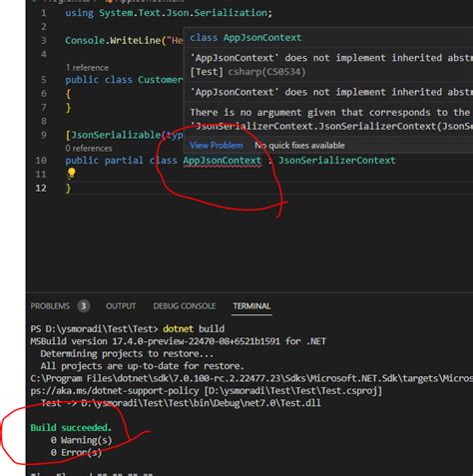473x476 pixels.
Task: Click 'System.Text.Json.Serialization' using directive
Action: [183, 13]
